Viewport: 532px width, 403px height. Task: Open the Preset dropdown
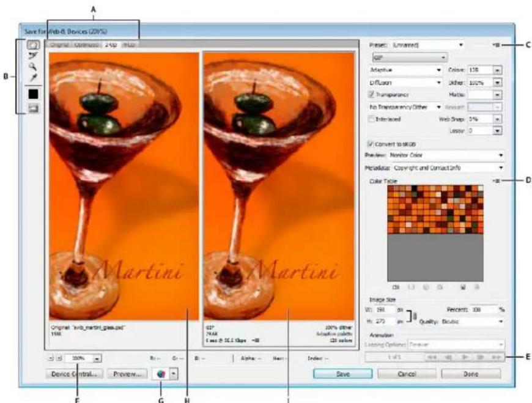(428, 45)
